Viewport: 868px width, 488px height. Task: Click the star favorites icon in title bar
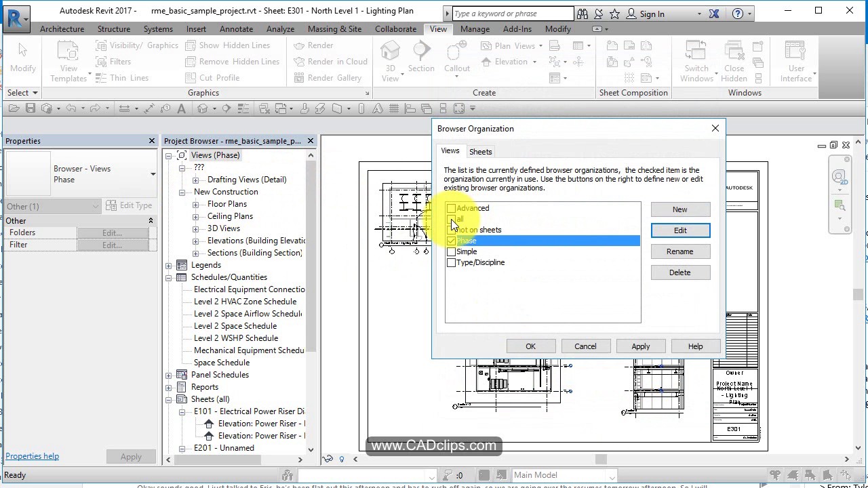tap(614, 14)
